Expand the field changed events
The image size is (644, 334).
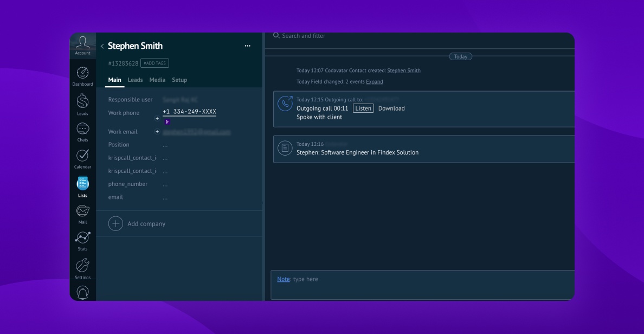374,82
